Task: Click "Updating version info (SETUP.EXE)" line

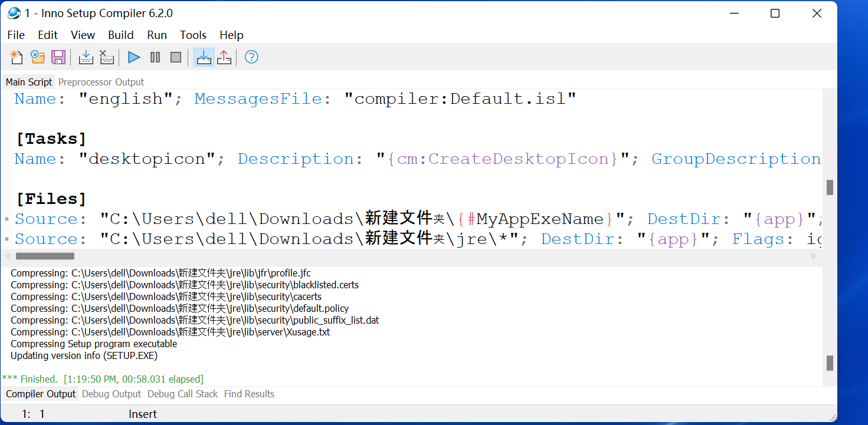Action: point(84,355)
